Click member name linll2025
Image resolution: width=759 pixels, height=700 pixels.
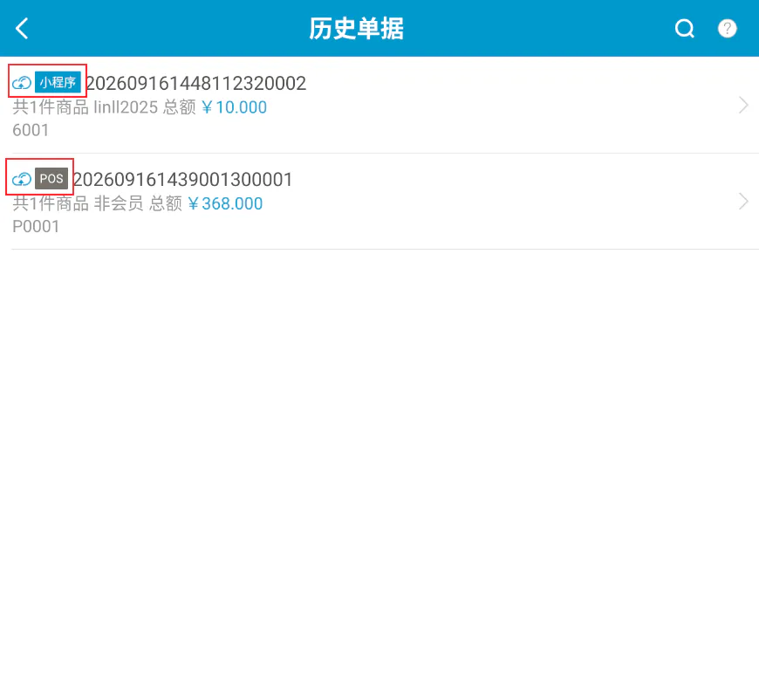coord(126,107)
